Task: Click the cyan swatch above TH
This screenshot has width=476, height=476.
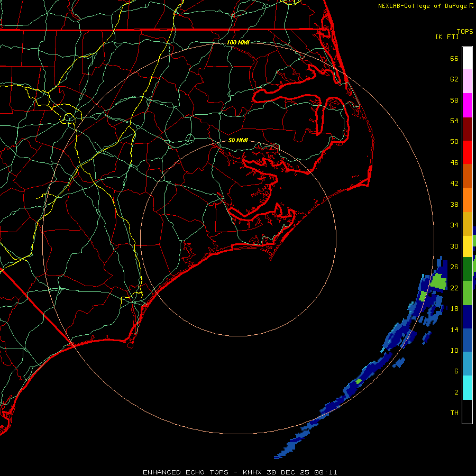Action: [467, 388]
